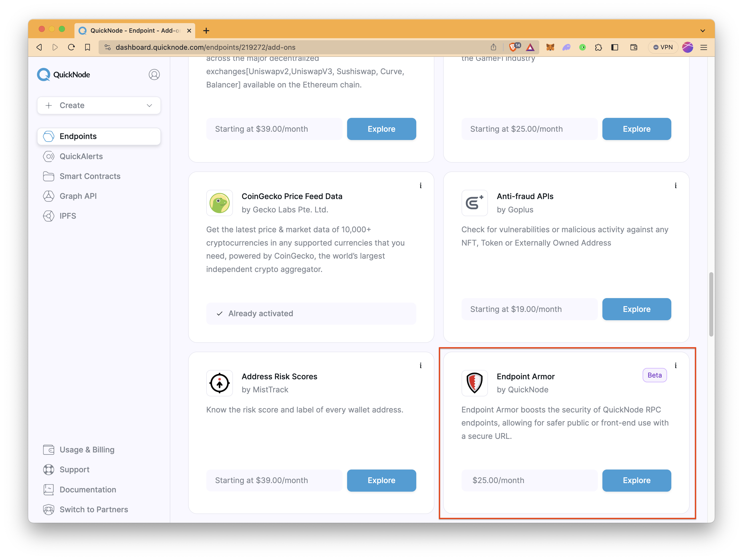
Task: Open the Phantom ghost extension
Action: (566, 47)
